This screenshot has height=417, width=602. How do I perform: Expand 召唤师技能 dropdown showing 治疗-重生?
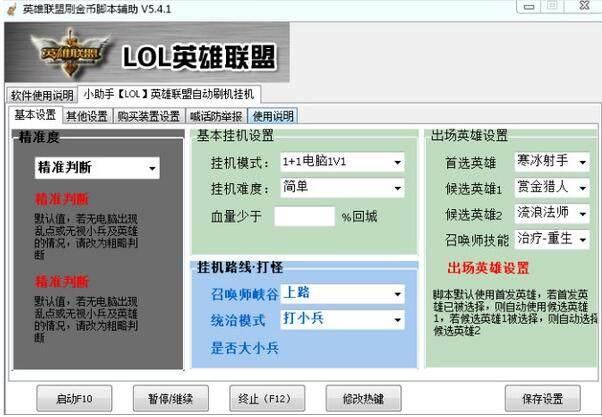[x=552, y=239]
